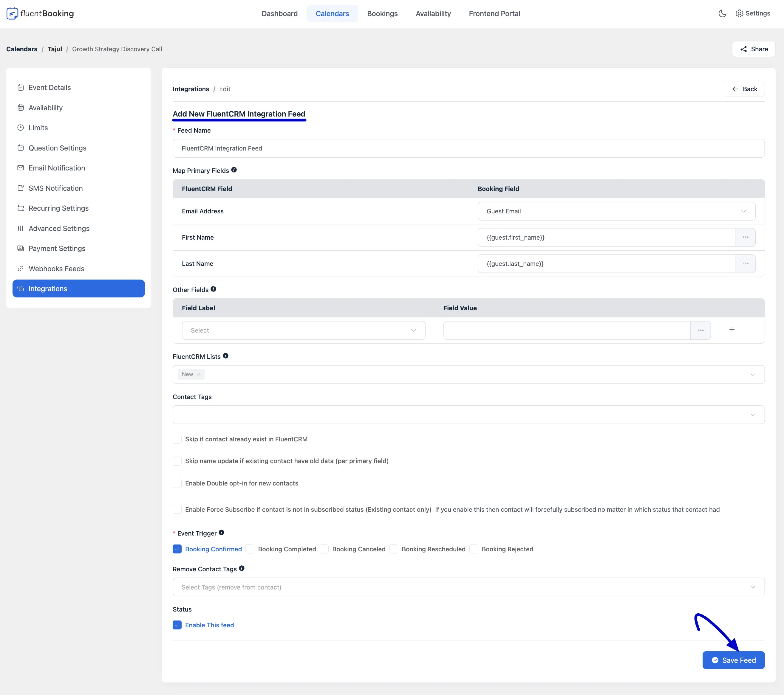This screenshot has height=695, width=784.
Task: Open the Remove Contact Tags dropdown
Action: coord(468,587)
